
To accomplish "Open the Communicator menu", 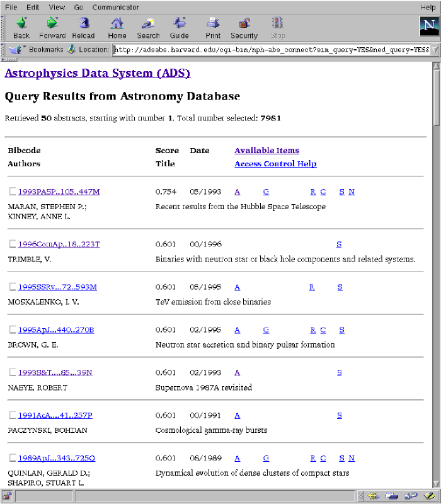I will tap(116, 7).
